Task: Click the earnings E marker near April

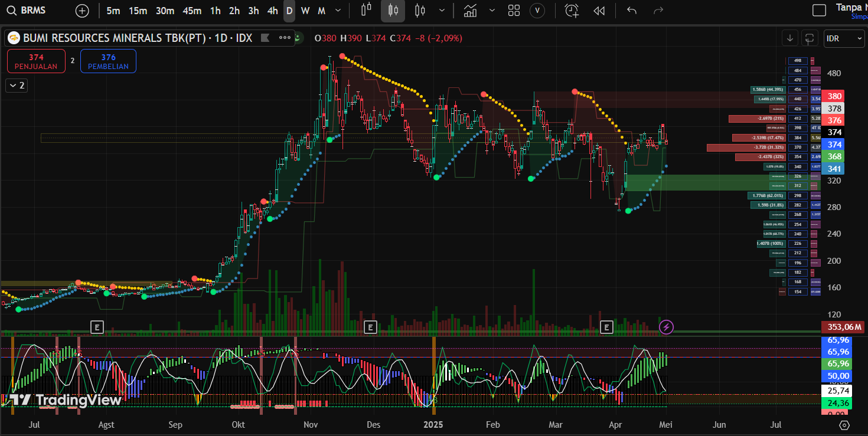Action: 606,326
